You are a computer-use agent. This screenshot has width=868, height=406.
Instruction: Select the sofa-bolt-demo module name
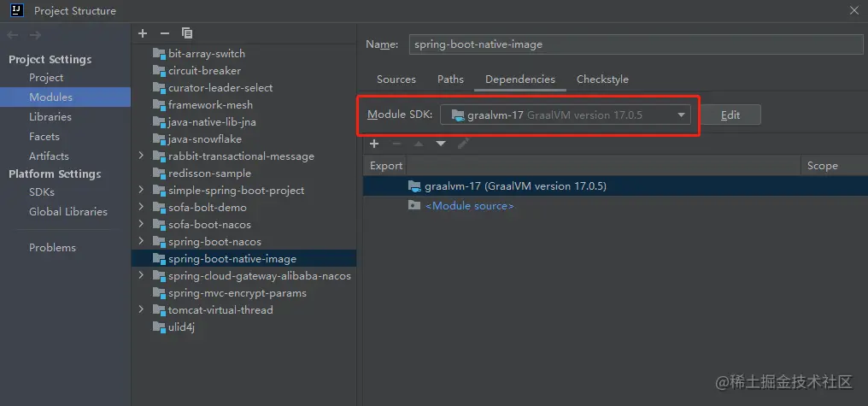pyautogui.click(x=208, y=207)
